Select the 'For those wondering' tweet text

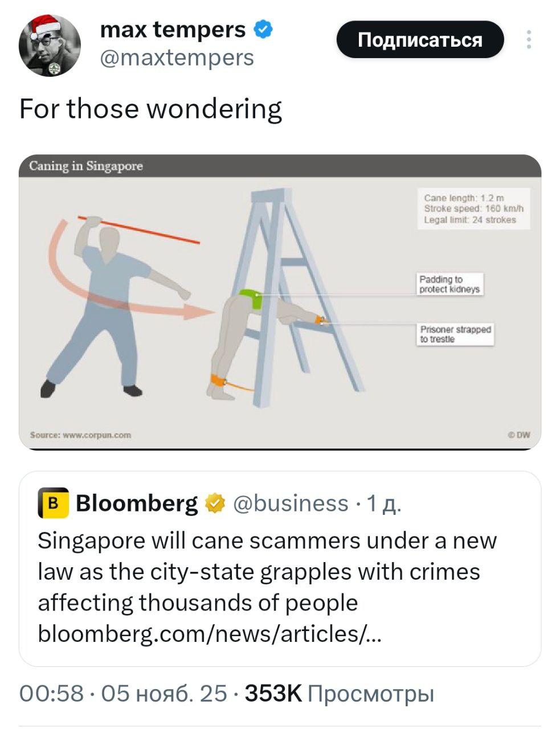150,109
